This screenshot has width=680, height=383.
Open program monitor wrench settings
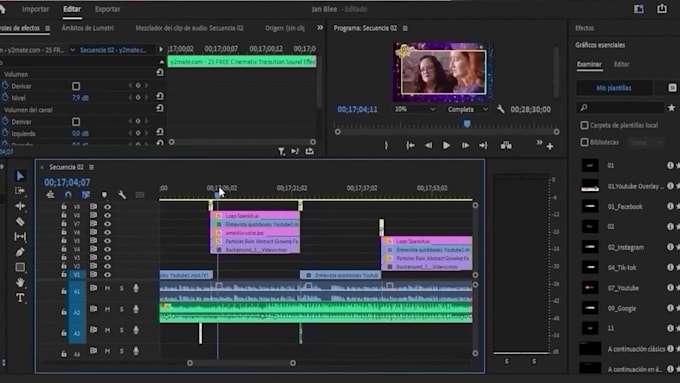point(500,109)
